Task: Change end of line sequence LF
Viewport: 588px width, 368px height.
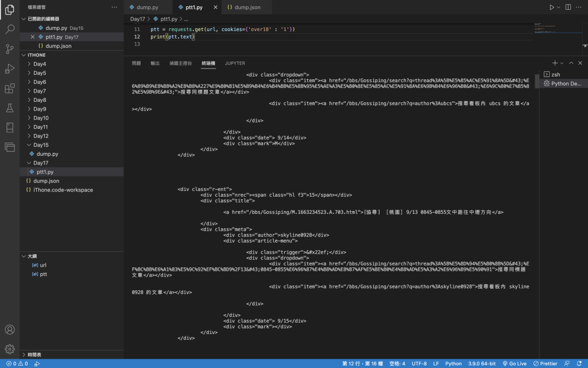Action: click(436, 363)
